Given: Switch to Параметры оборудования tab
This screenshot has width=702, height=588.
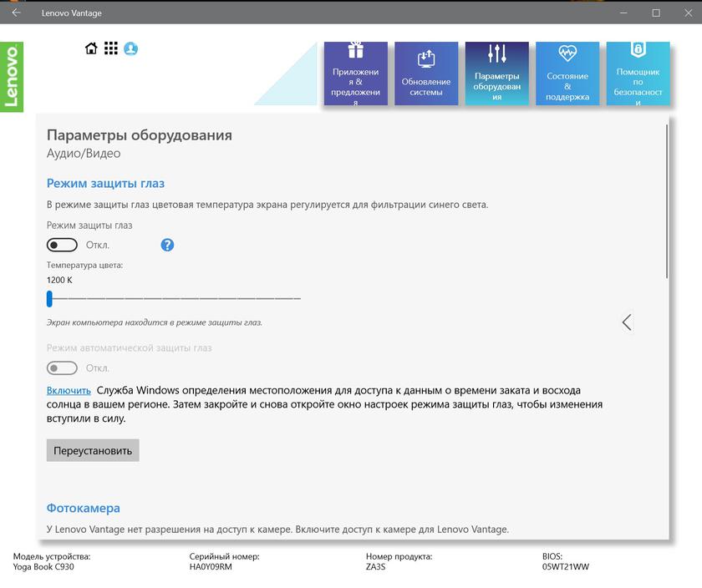Looking at the screenshot, I should [496, 74].
